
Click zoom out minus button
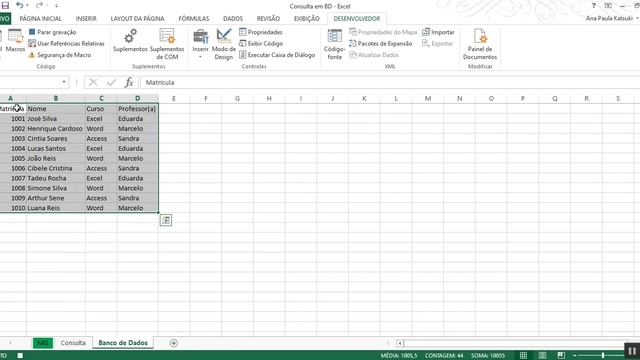pos(575,356)
